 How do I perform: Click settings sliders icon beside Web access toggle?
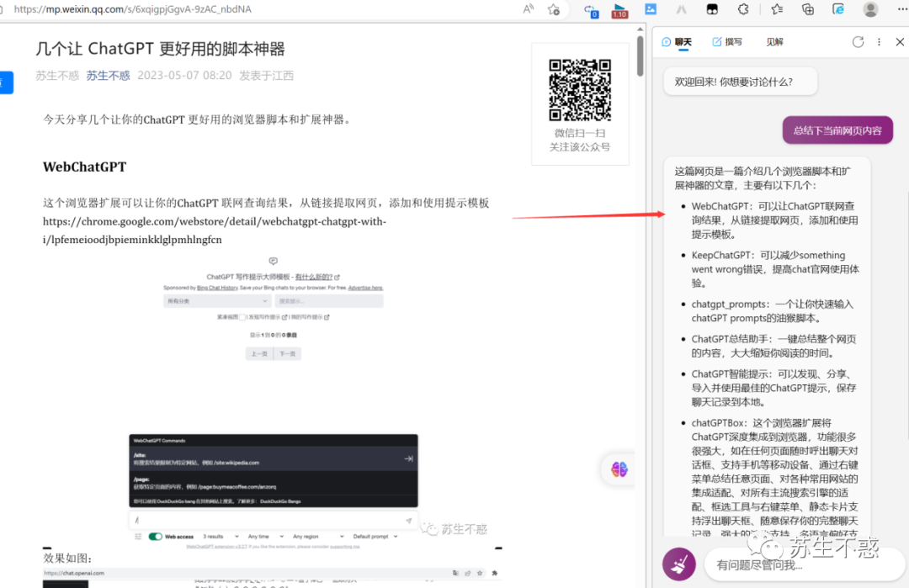[138, 537]
